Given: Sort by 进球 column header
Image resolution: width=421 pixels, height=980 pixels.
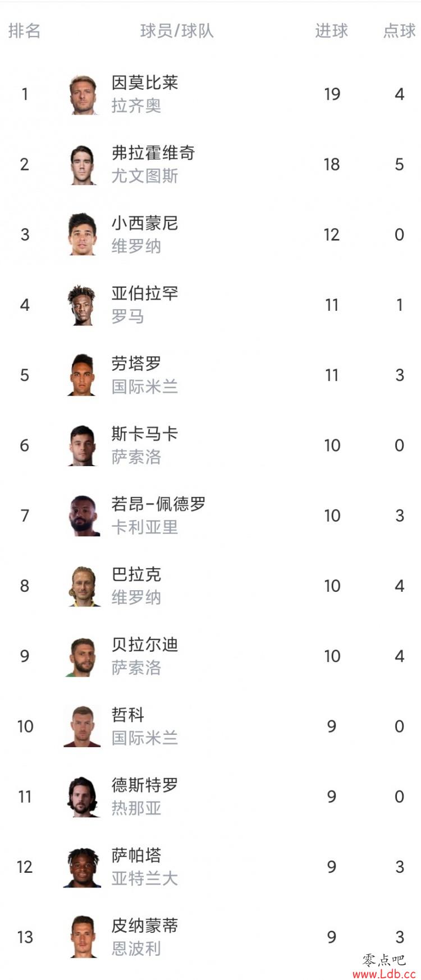Looking at the screenshot, I should pos(332,30).
